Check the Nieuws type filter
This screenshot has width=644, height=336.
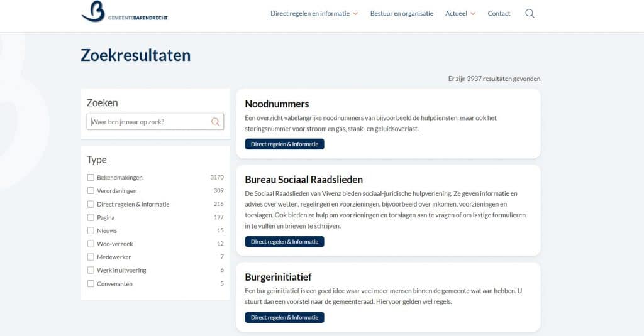(x=91, y=230)
